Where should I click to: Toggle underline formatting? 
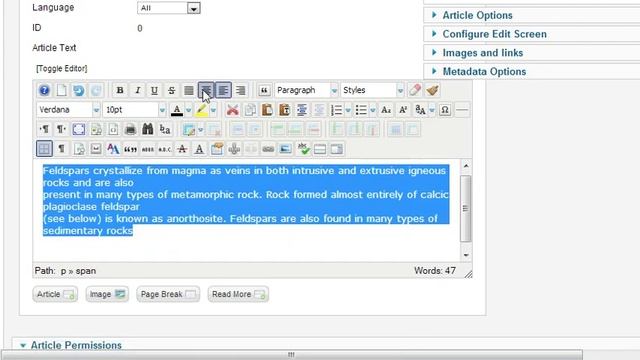154,90
